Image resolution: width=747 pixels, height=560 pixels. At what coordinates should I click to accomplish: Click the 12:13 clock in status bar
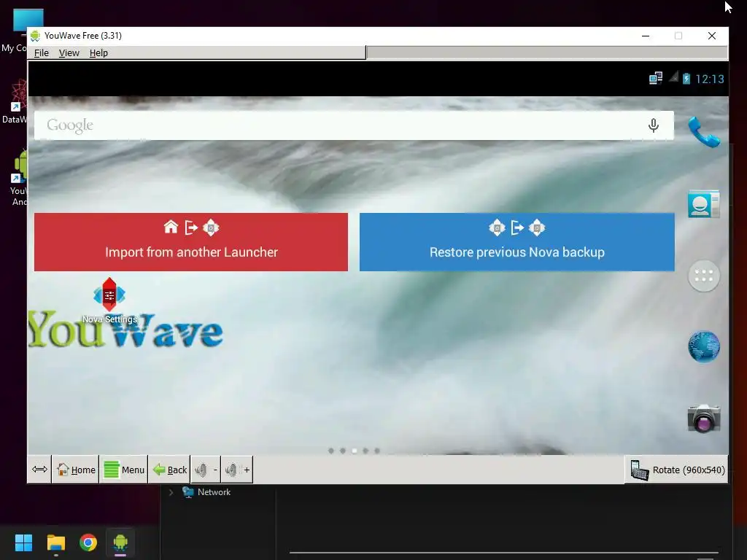click(x=709, y=79)
